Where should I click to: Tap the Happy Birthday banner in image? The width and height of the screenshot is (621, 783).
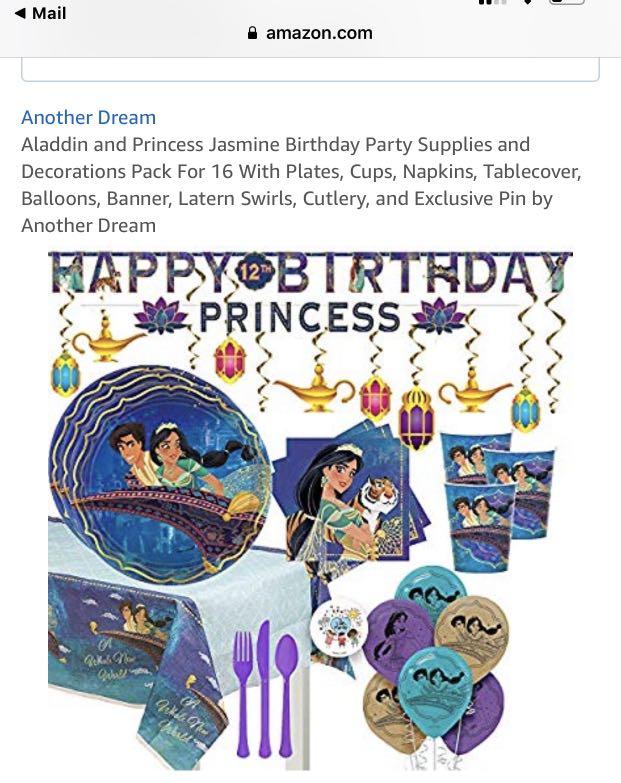[x=310, y=272]
